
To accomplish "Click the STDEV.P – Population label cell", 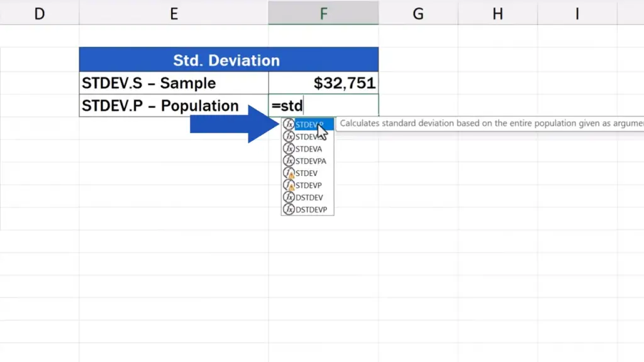I will (x=174, y=106).
